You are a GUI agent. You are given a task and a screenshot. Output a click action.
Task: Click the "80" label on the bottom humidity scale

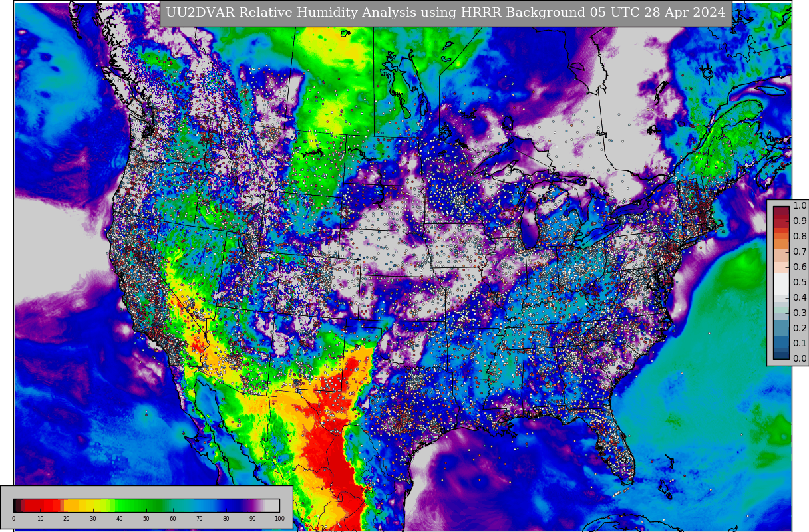[226, 519]
